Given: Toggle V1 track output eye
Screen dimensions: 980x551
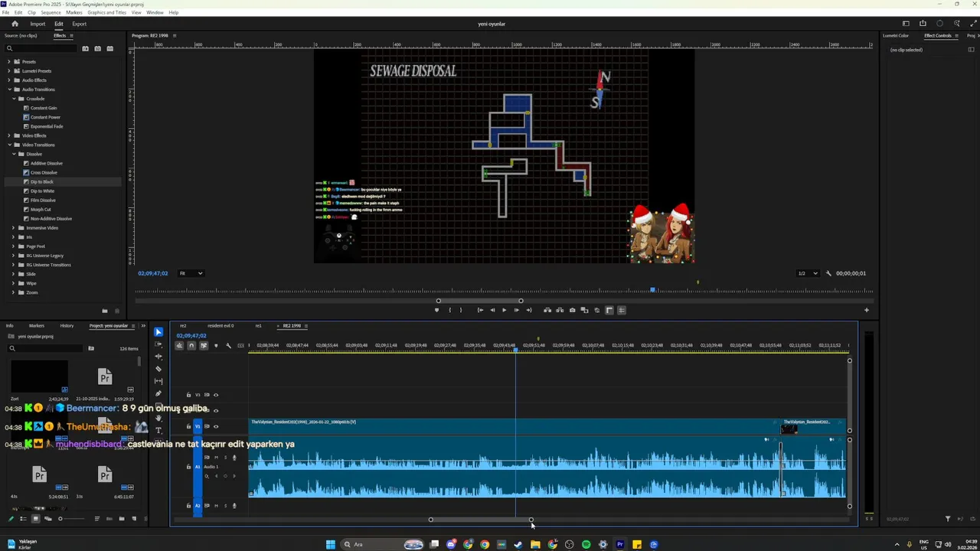Looking at the screenshot, I should [x=216, y=426].
